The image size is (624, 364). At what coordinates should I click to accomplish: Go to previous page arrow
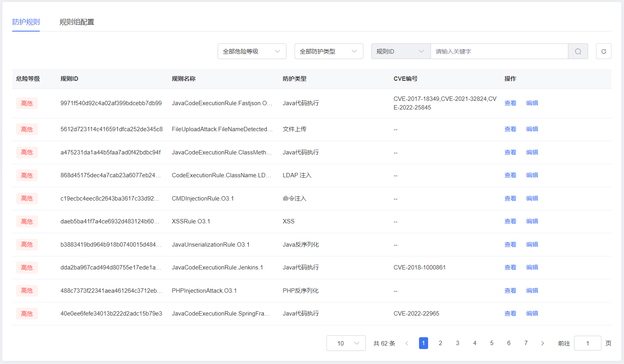pos(407,343)
